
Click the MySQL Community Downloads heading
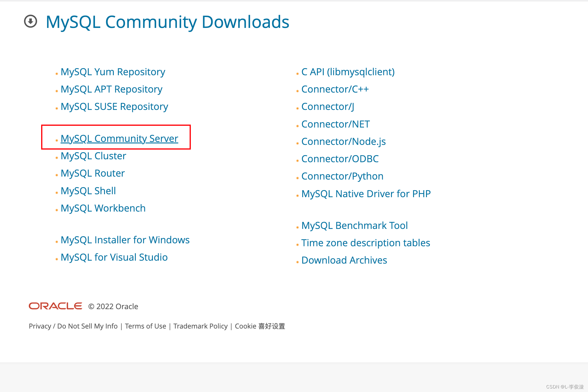tap(168, 22)
